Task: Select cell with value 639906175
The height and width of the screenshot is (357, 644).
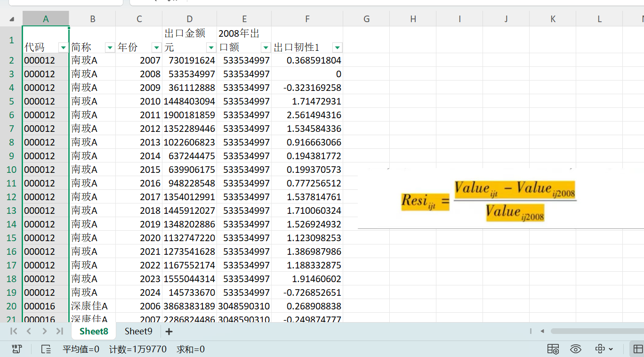Action: pos(189,170)
